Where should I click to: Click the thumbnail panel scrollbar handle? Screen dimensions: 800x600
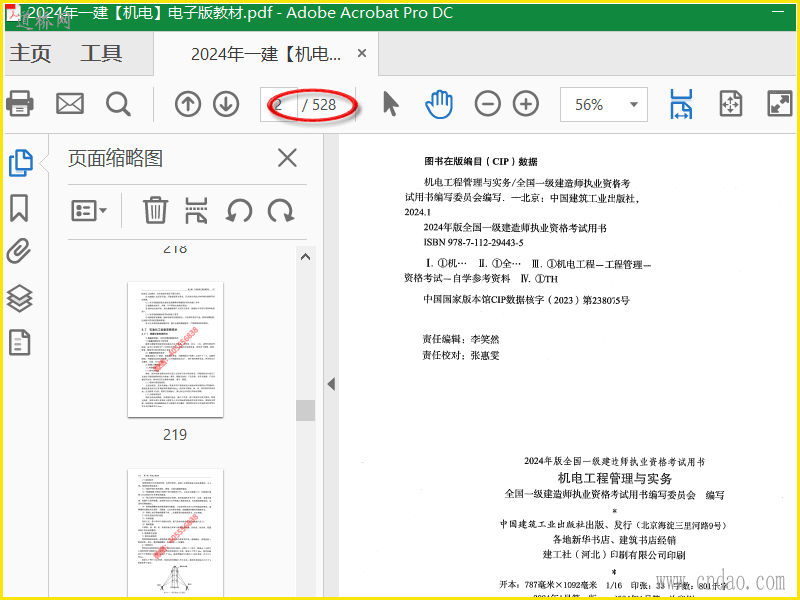[306, 410]
